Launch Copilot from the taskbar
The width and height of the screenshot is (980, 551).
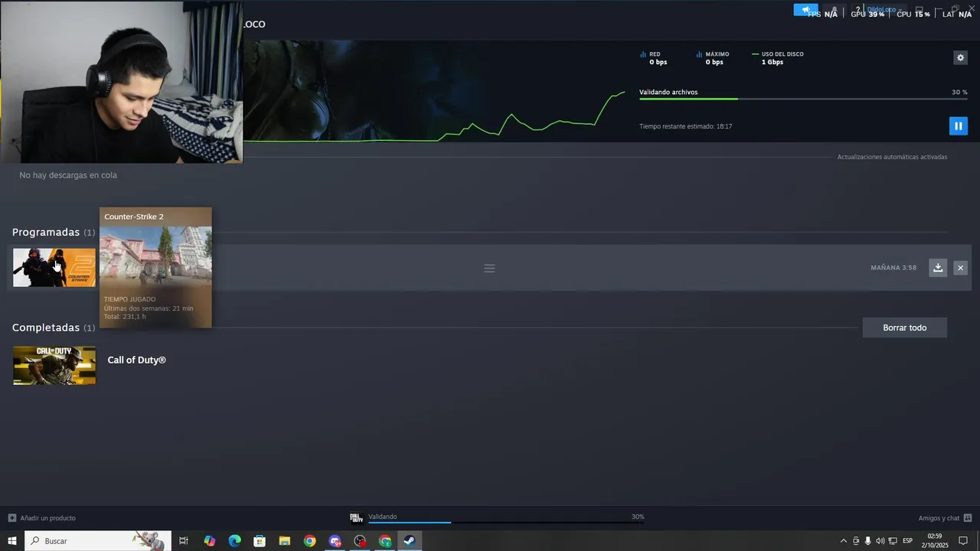pyautogui.click(x=209, y=541)
